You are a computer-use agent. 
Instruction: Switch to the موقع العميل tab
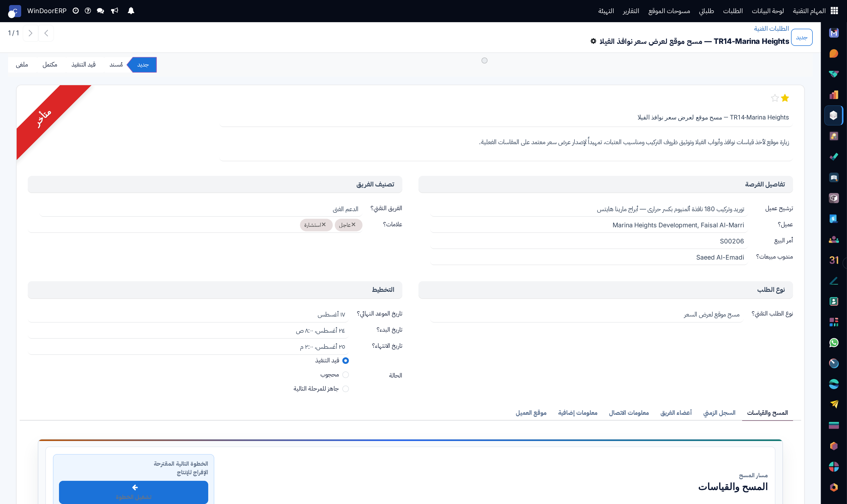click(531, 413)
